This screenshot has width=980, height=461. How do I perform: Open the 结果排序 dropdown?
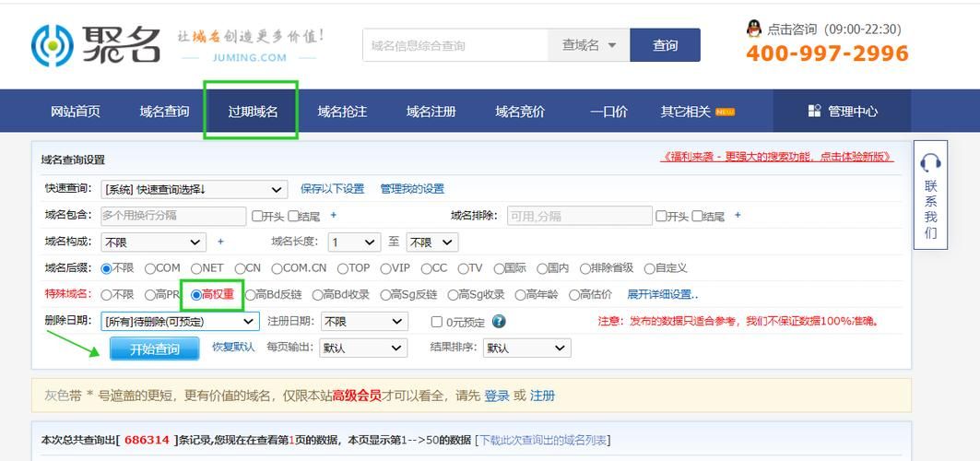coord(526,348)
